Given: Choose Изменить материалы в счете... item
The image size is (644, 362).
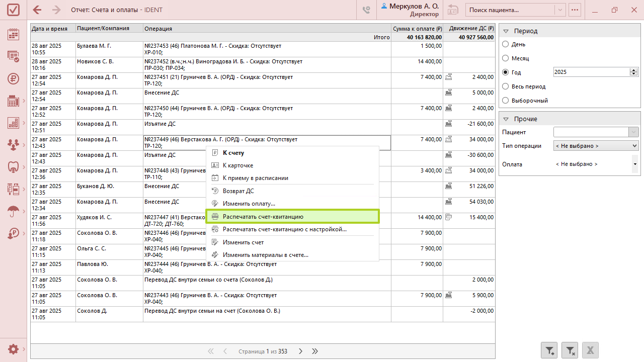Looking at the screenshot, I should coord(292,255).
